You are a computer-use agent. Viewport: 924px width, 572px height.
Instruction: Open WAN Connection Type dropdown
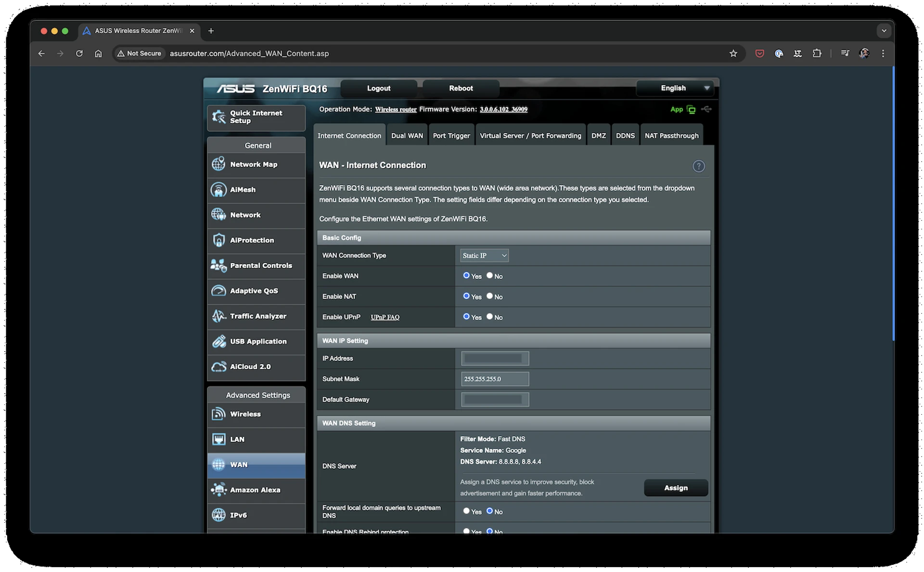click(x=484, y=255)
